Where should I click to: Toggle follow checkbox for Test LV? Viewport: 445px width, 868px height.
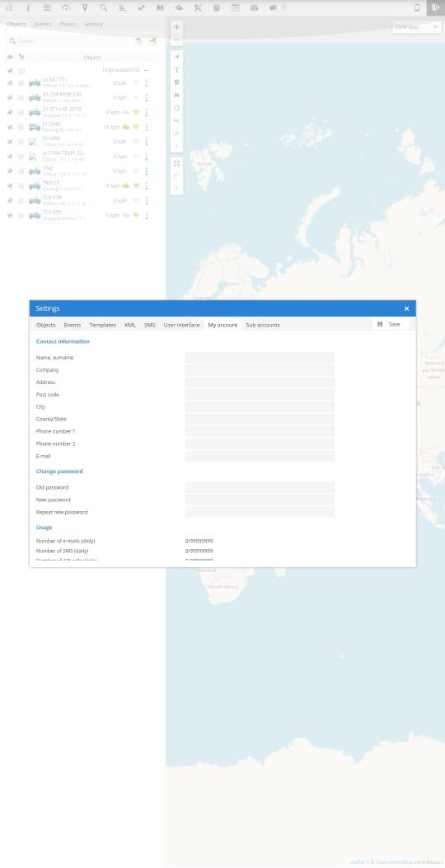(x=21, y=186)
